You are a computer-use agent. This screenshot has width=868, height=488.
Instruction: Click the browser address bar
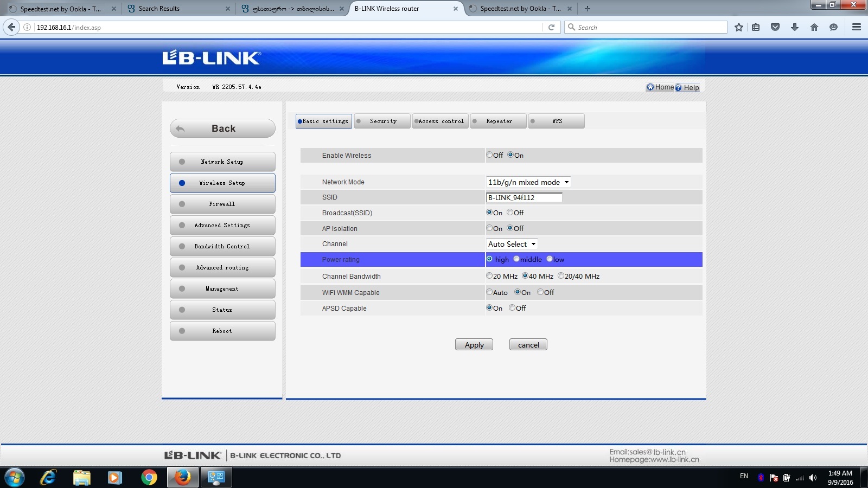point(288,27)
